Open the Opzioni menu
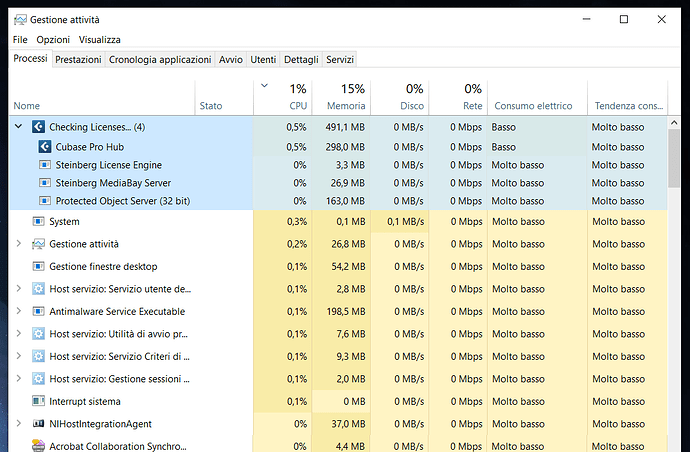 [53, 40]
